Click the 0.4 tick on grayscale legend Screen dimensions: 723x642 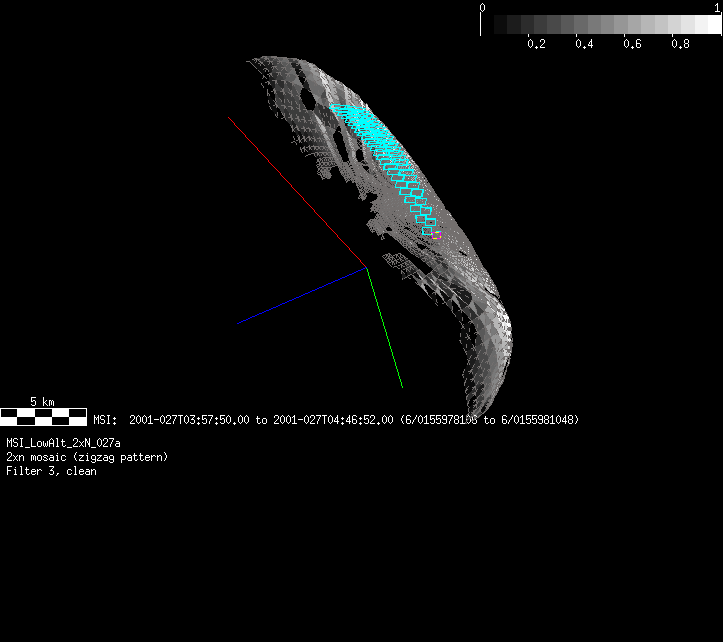tap(585, 44)
